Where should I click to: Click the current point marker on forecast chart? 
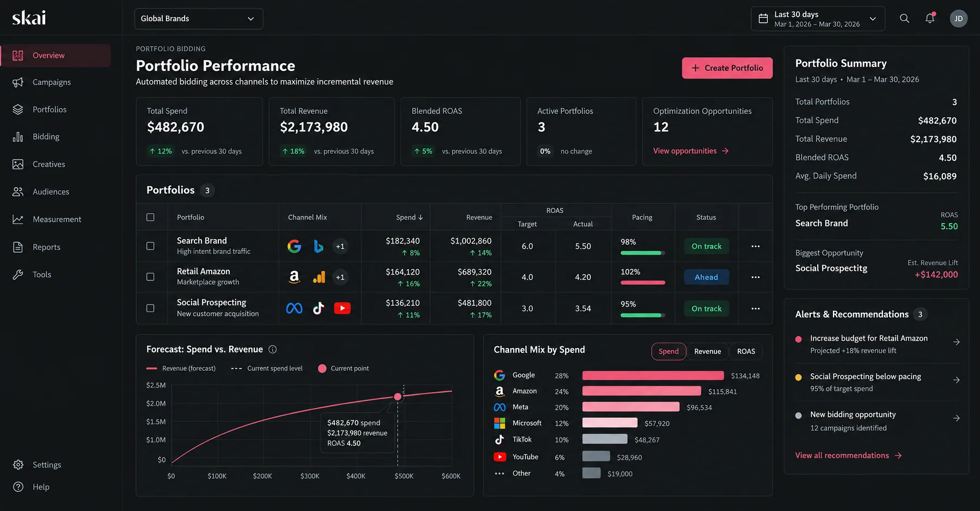point(398,397)
